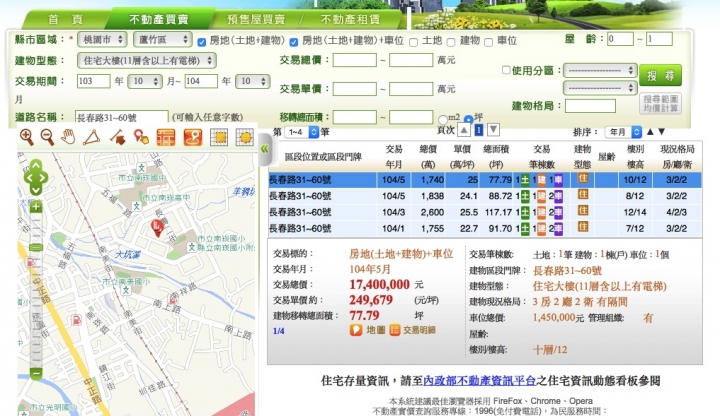Open 內政部不動產資訊平台 link
Viewport: 720px width, 416px height.
[x=479, y=381]
